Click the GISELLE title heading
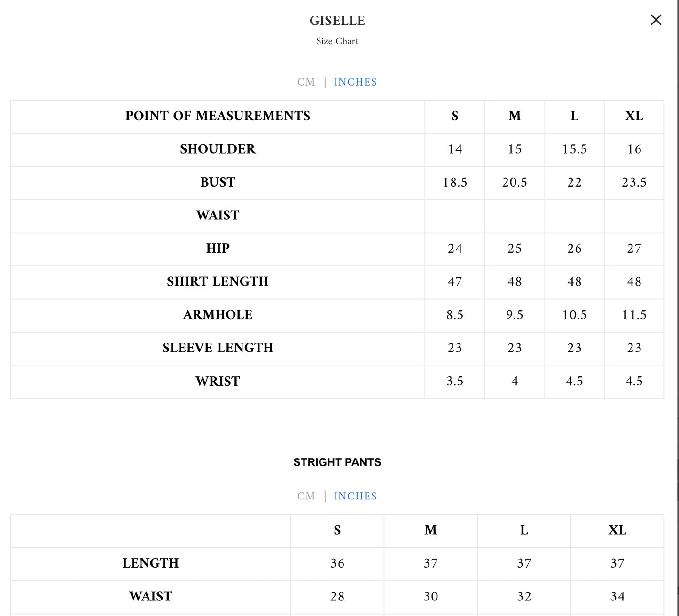Screen dimensions: 679x616 (x=337, y=21)
